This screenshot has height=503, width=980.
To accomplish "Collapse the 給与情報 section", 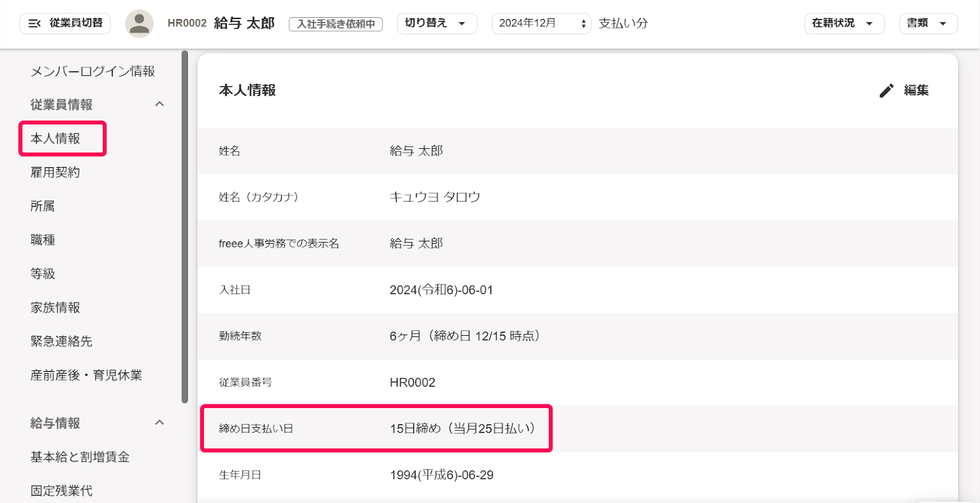I will tap(160, 423).
